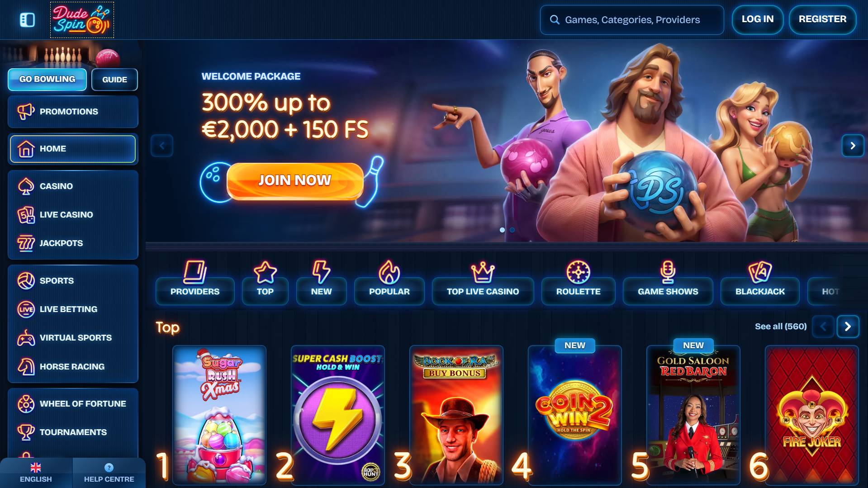
Task: Collapse the sidebar with the panel toggle icon
Action: 27,19
